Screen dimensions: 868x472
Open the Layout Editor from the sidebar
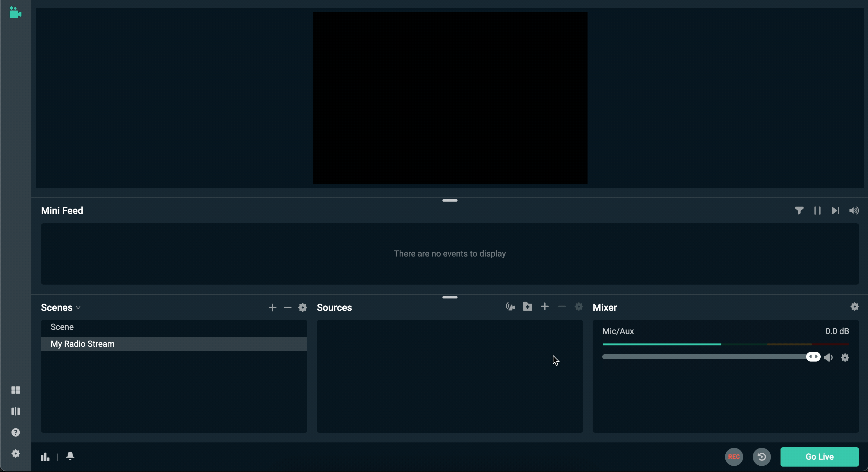(x=15, y=411)
